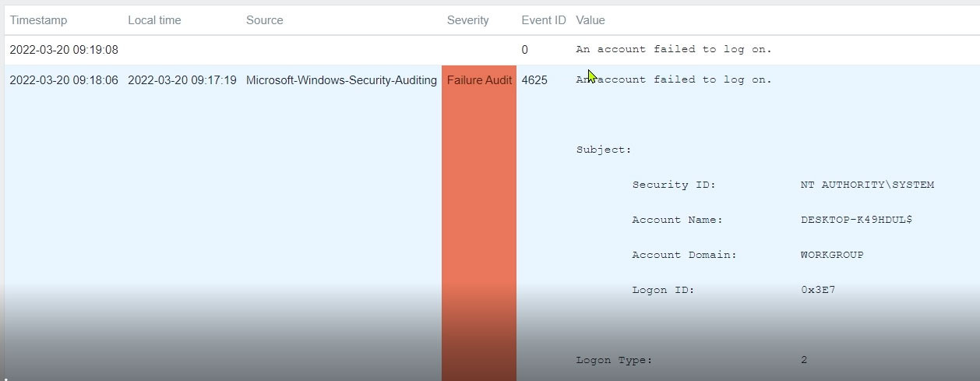Click the Local time column header
Image resolution: width=980 pixels, height=381 pixels.
154,20
